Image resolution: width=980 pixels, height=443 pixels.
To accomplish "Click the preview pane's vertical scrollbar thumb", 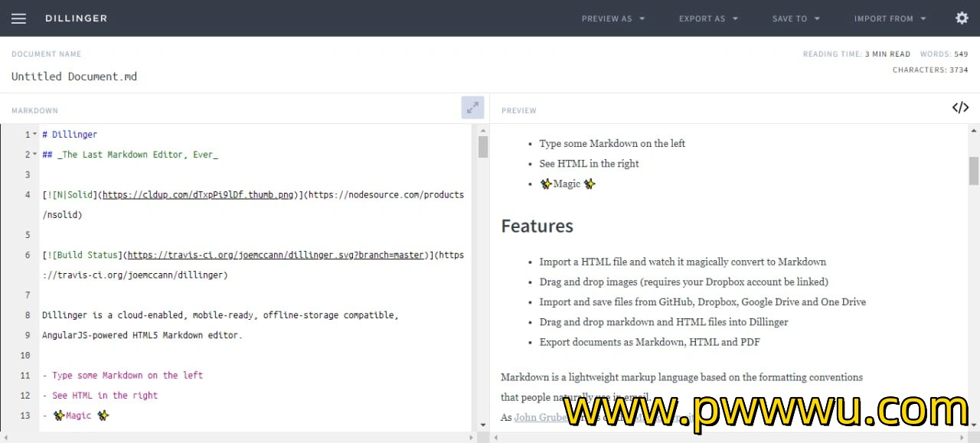I will (974, 171).
